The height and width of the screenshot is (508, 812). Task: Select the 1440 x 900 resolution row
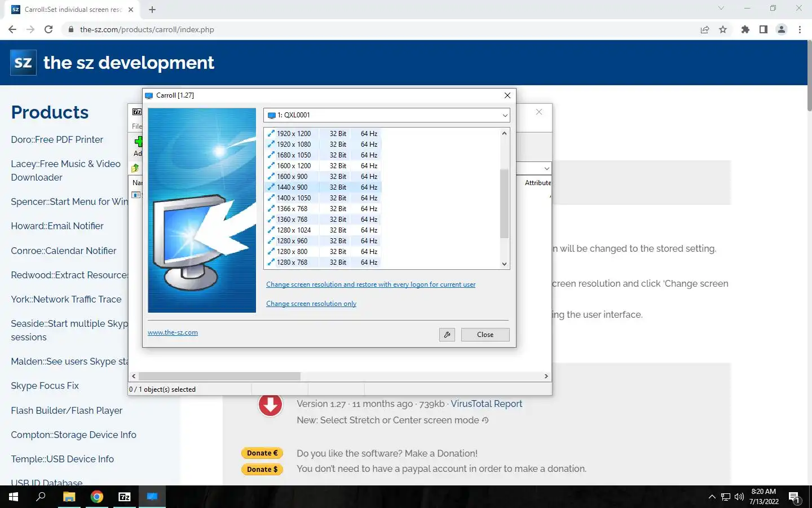coord(324,187)
